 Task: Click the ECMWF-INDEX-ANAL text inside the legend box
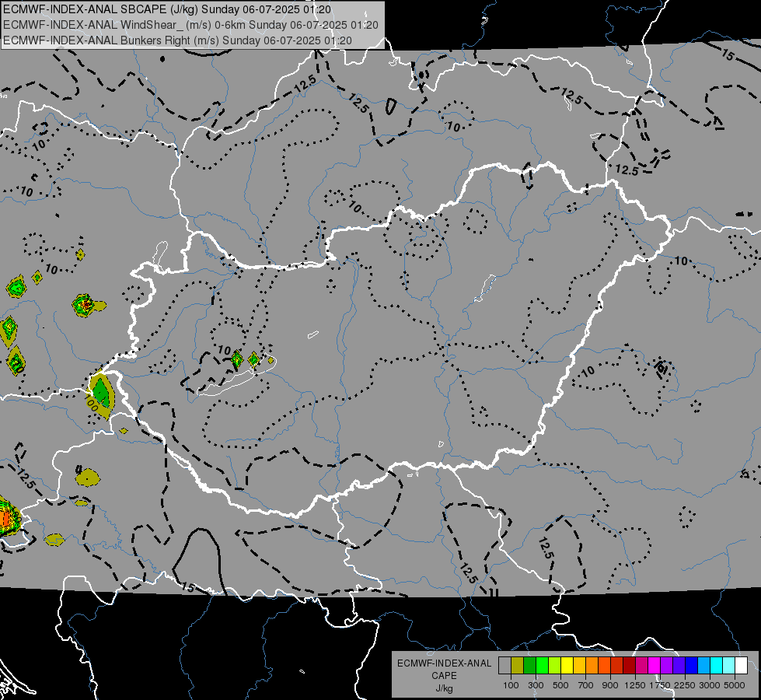point(444,663)
